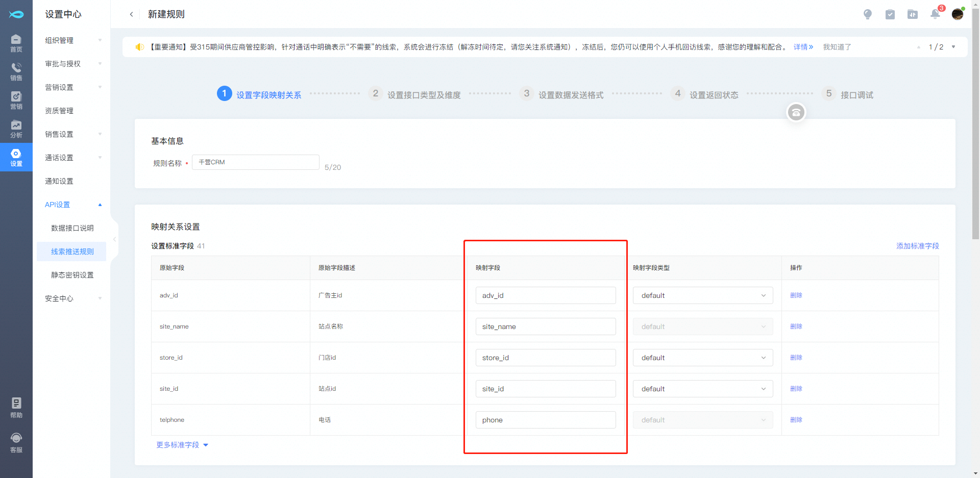This screenshot has width=980, height=478.
Task: Open the type dropdown for adv_id row
Action: 702,295
